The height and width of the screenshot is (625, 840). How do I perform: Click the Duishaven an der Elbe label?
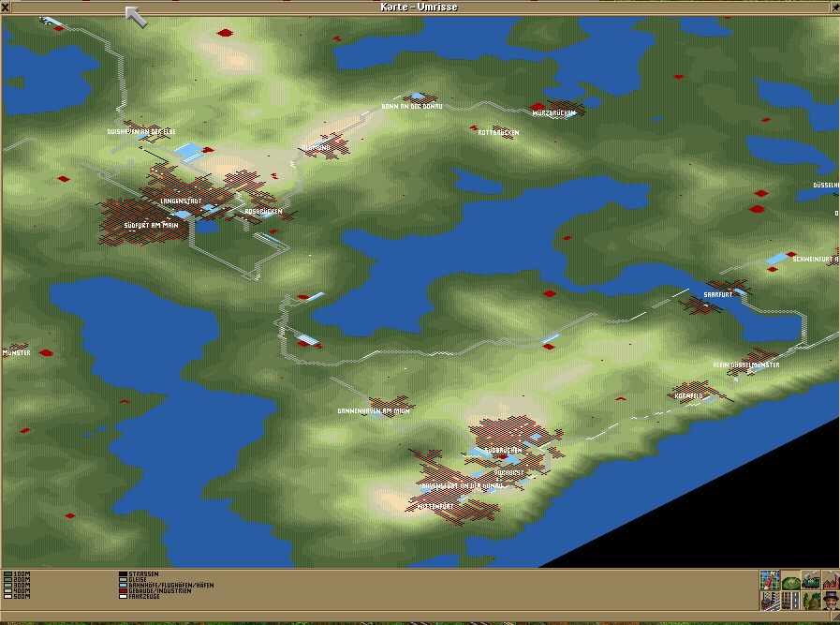[141, 132]
